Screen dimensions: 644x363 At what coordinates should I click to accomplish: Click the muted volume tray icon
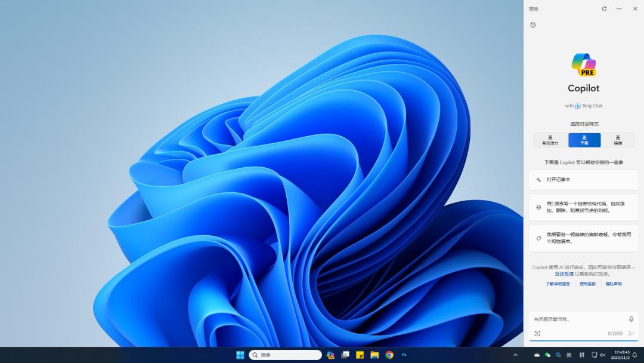[x=602, y=355]
